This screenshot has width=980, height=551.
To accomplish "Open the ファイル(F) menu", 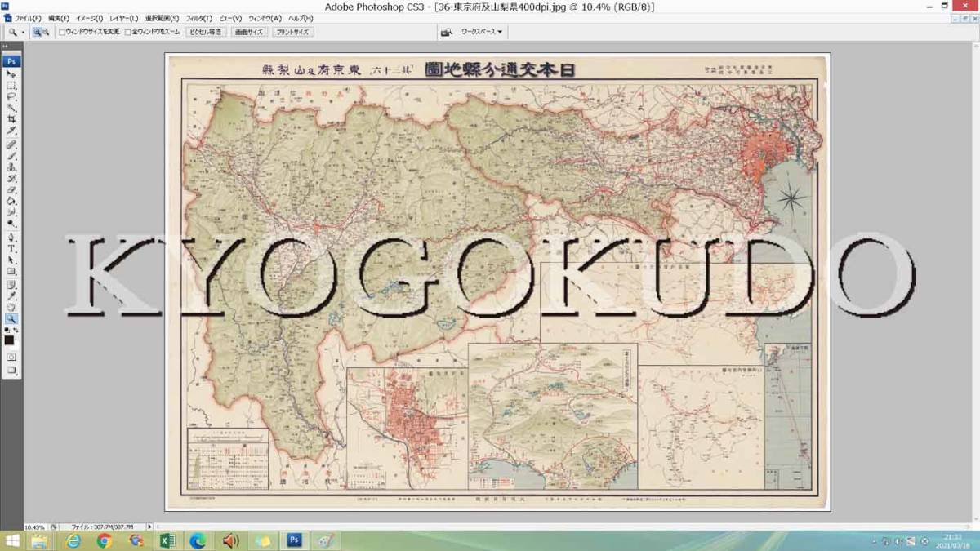I will pyautogui.click(x=28, y=18).
